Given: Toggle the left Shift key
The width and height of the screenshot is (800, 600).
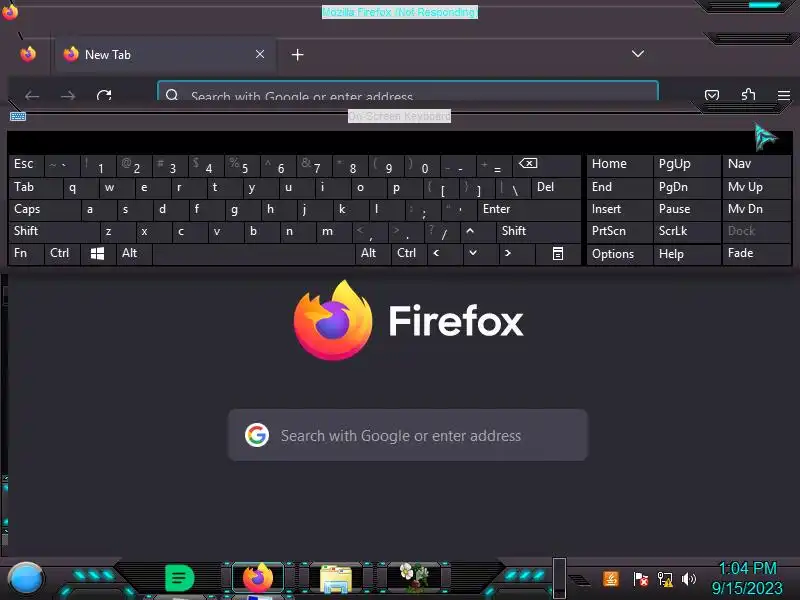Looking at the screenshot, I should pyautogui.click(x=54, y=231).
